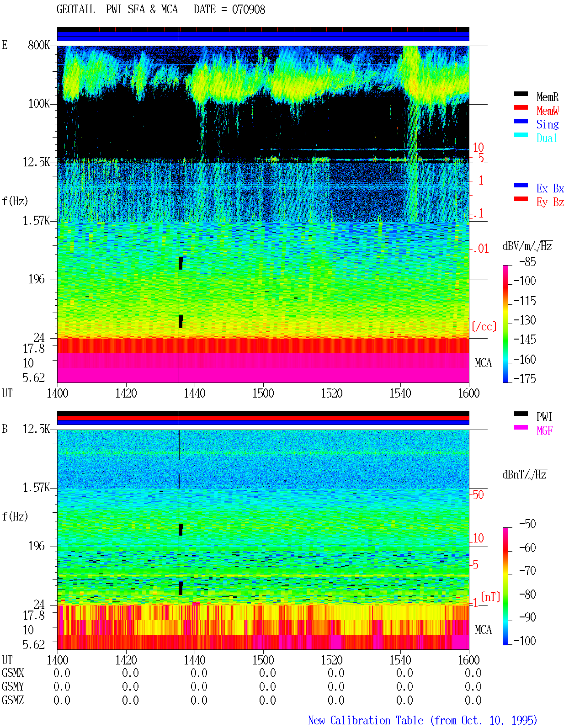Click the 'Ey Bz' legend label
This screenshot has height=728, width=585.
(x=550, y=202)
